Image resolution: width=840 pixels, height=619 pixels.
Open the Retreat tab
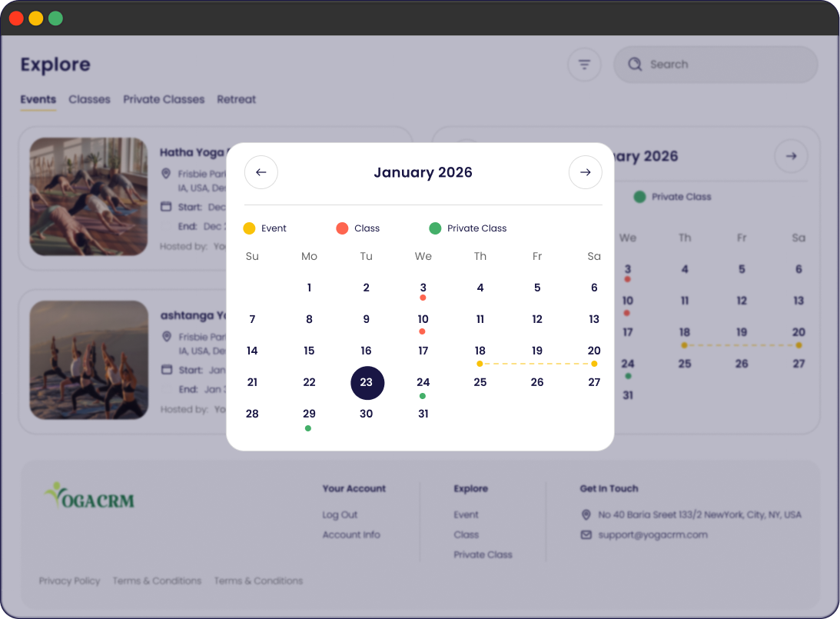(236, 99)
